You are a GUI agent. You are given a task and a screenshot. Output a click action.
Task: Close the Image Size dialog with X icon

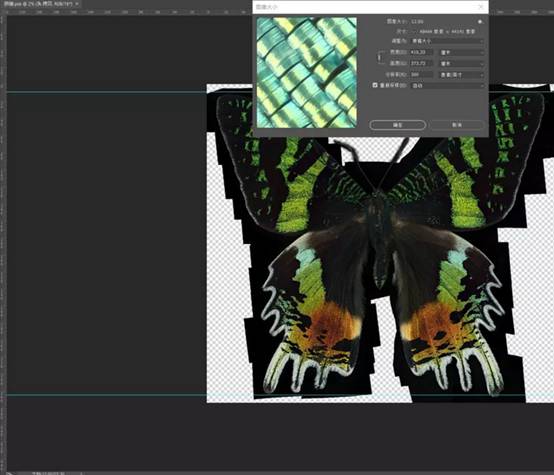[x=481, y=7]
